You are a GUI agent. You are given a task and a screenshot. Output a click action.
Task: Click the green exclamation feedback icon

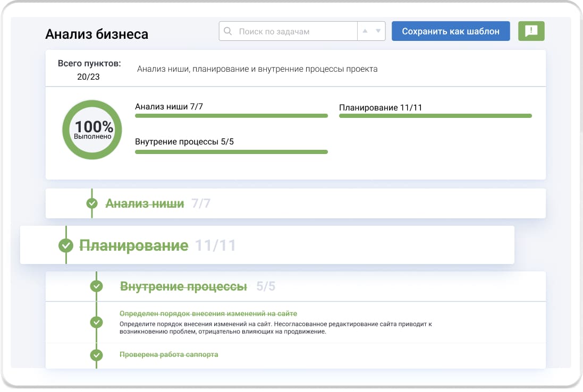tap(531, 31)
